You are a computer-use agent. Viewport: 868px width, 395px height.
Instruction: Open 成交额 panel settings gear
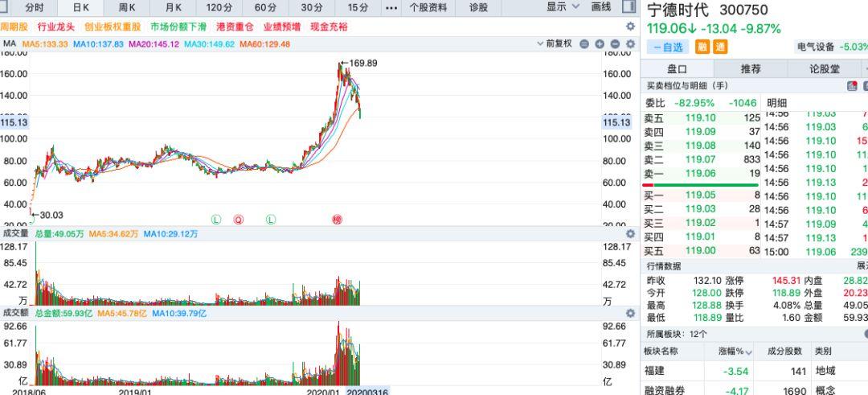(x=630, y=313)
